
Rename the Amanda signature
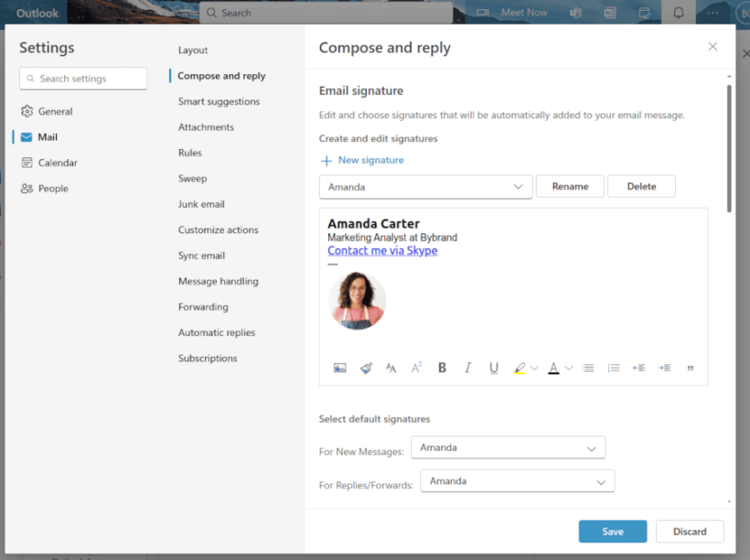coord(570,186)
